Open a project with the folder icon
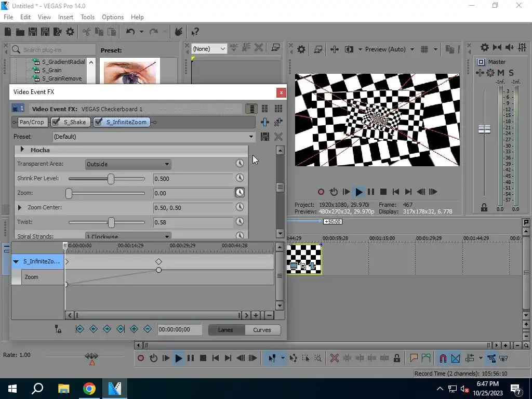The height and width of the screenshot is (399, 532). (x=20, y=32)
